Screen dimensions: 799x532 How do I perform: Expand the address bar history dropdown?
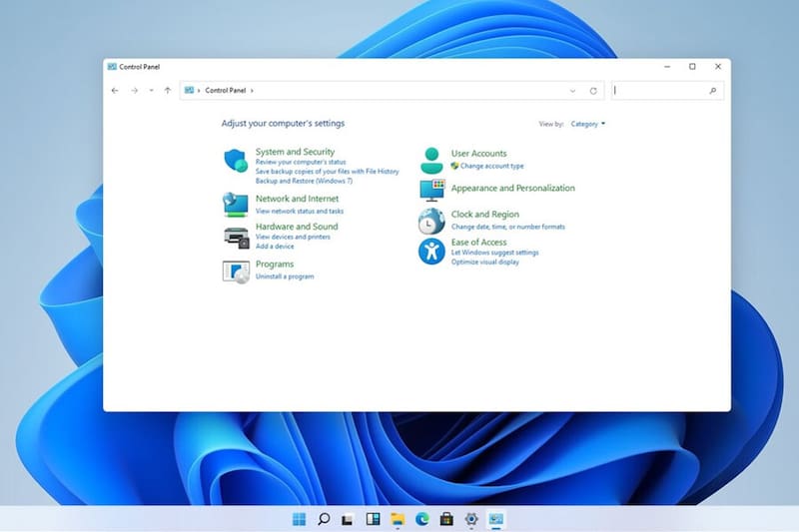pyautogui.click(x=572, y=91)
